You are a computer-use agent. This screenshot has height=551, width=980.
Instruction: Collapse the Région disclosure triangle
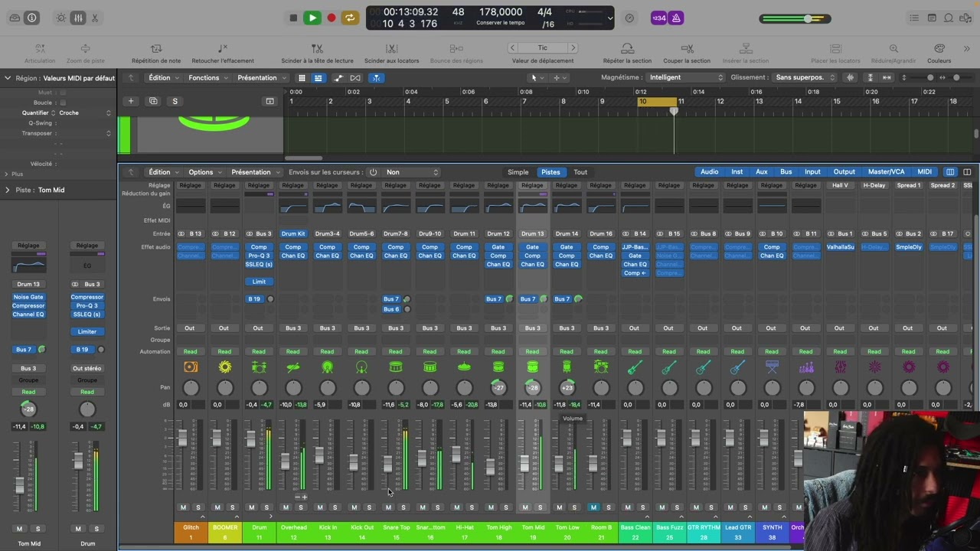8,78
